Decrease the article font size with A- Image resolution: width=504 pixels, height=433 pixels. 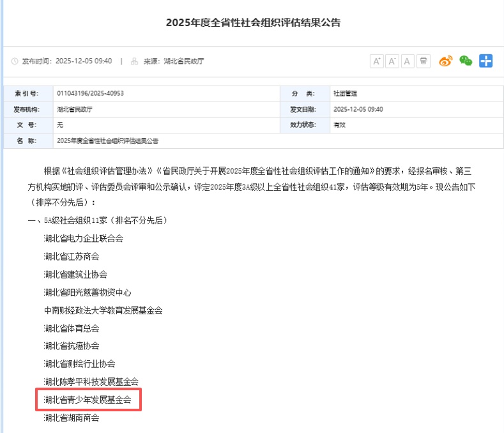[392, 61]
